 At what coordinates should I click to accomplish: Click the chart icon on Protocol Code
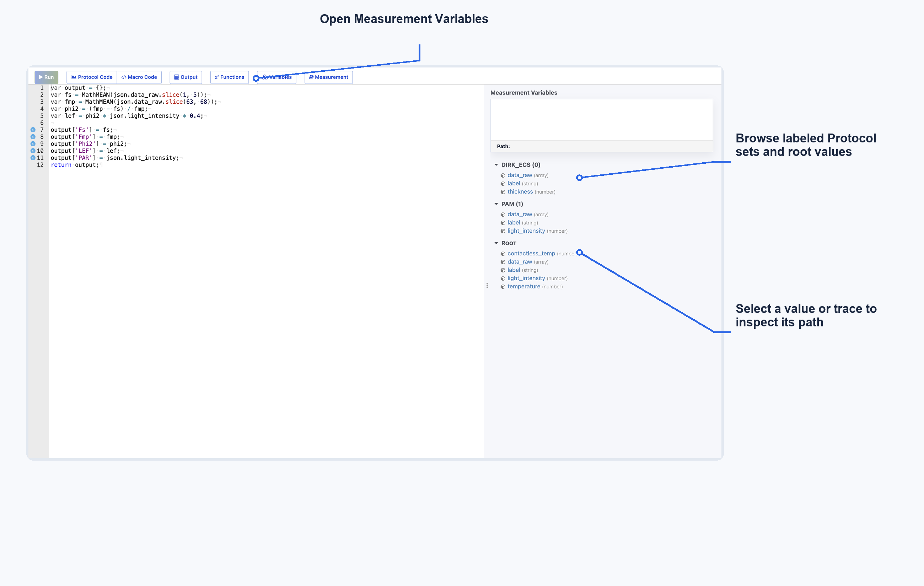tap(74, 77)
